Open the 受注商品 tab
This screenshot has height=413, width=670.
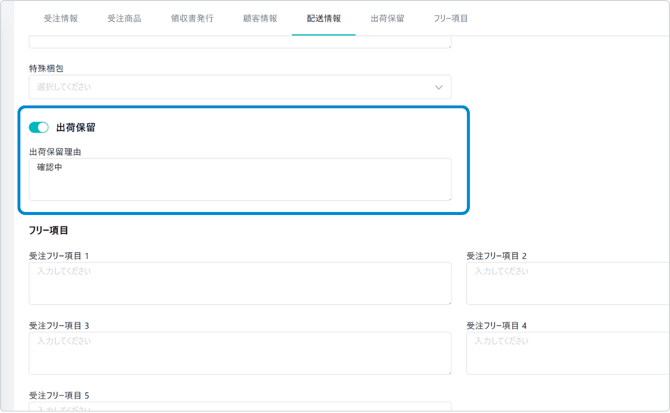[x=124, y=19]
